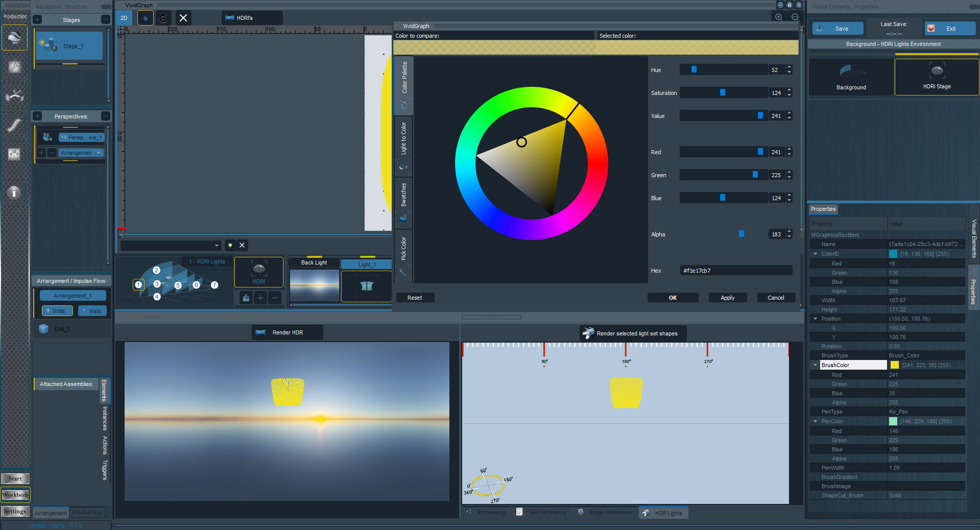Toggle the Units filter button
Viewport: 980px width, 530px height.
[x=57, y=311]
